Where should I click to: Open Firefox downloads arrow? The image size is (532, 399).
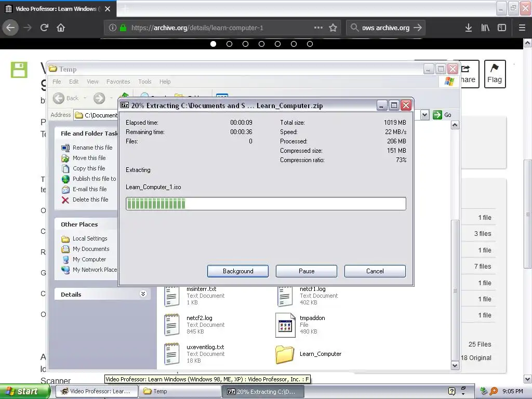click(x=469, y=28)
